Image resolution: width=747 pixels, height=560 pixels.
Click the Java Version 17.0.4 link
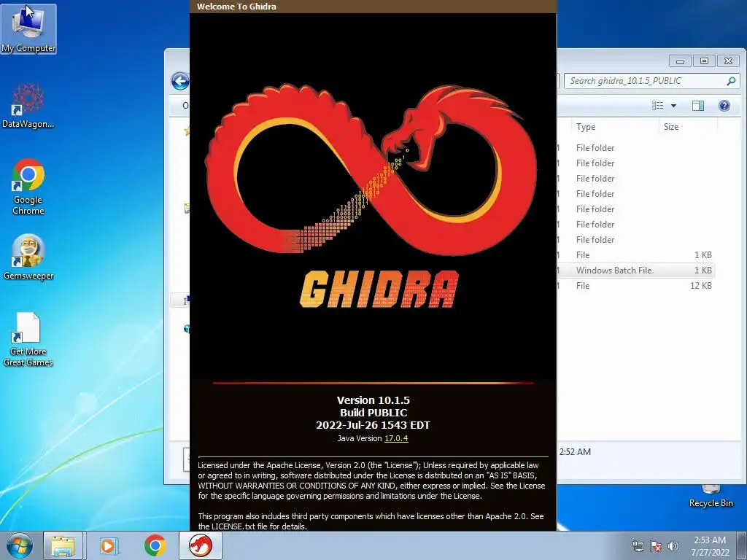[396, 438]
